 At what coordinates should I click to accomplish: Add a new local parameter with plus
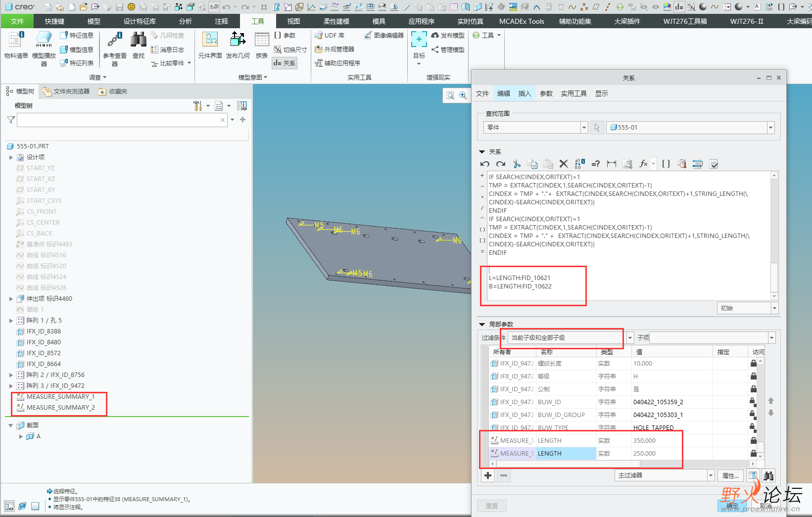click(x=488, y=475)
